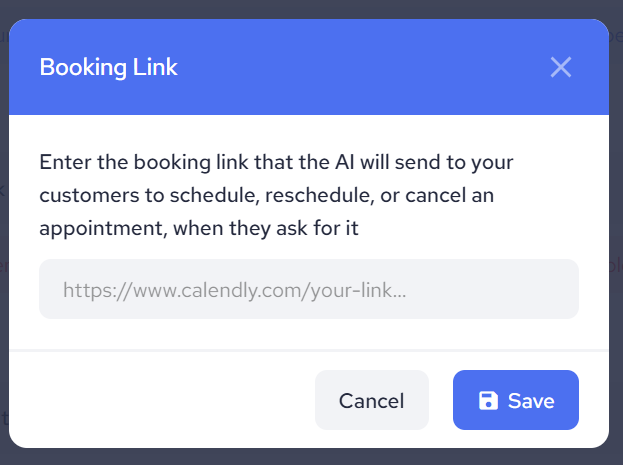Click the word "customers" in the description
This screenshot has height=465, width=623.
(x=86, y=194)
